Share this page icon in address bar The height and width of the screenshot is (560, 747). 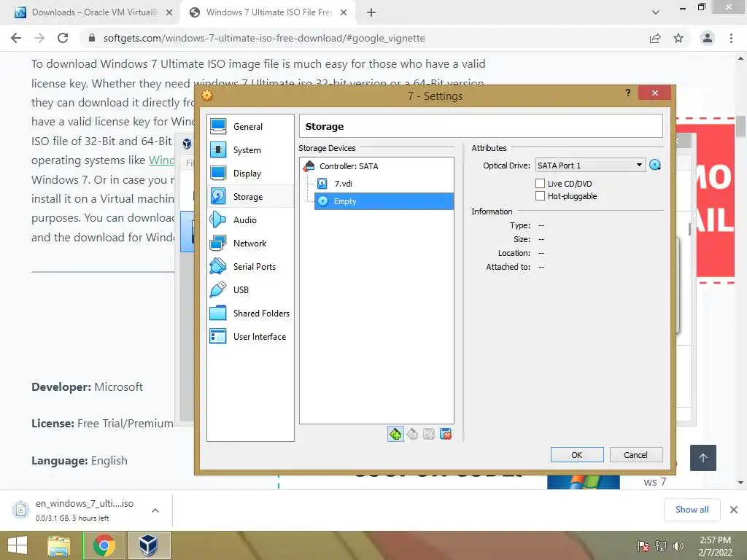pyautogui.click(x=656, y=38)
